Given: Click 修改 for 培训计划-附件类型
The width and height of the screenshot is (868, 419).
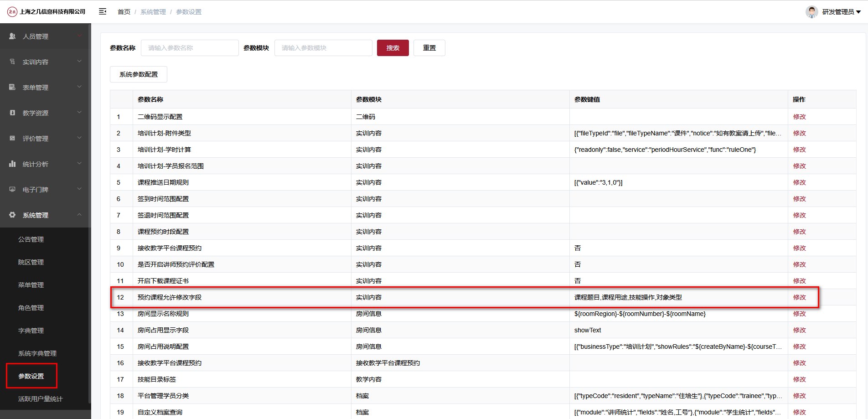Looking at the screenshot, I should [799, 133].
